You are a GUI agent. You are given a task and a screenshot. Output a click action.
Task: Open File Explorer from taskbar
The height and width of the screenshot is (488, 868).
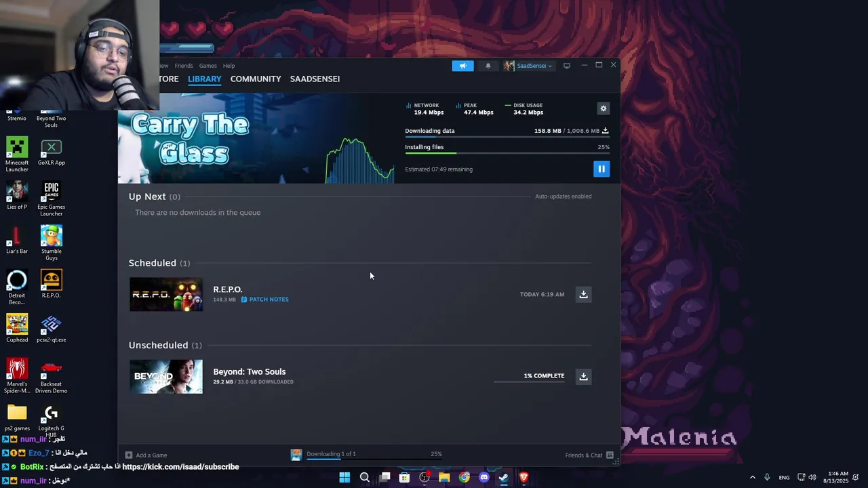[x=444, y=477]
